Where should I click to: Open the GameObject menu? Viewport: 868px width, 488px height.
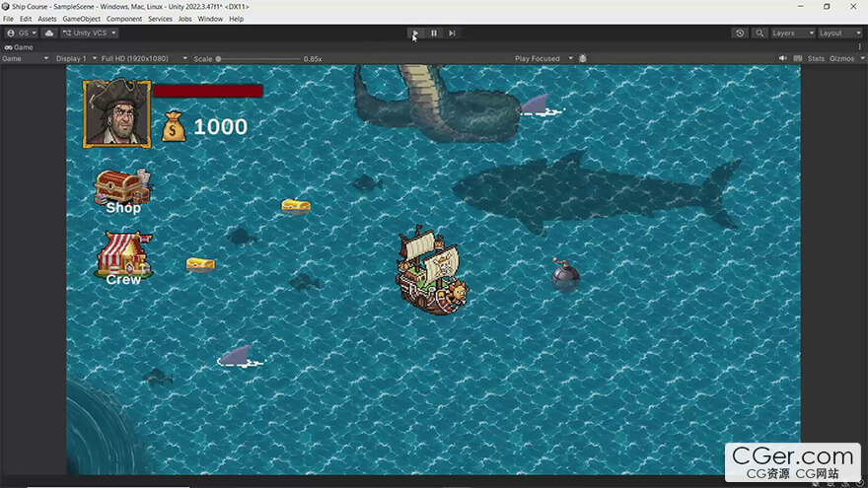(x=81, y=19)
